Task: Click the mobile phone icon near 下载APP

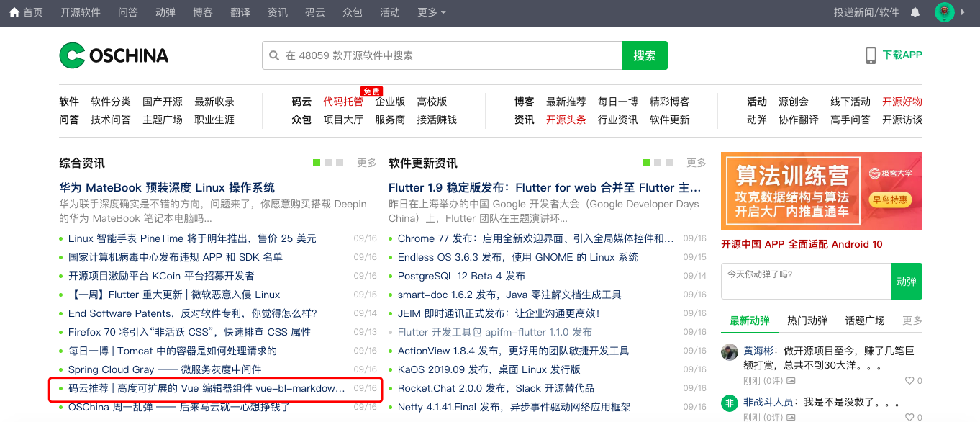Action: pyautogui.click(x=871, y=55)
